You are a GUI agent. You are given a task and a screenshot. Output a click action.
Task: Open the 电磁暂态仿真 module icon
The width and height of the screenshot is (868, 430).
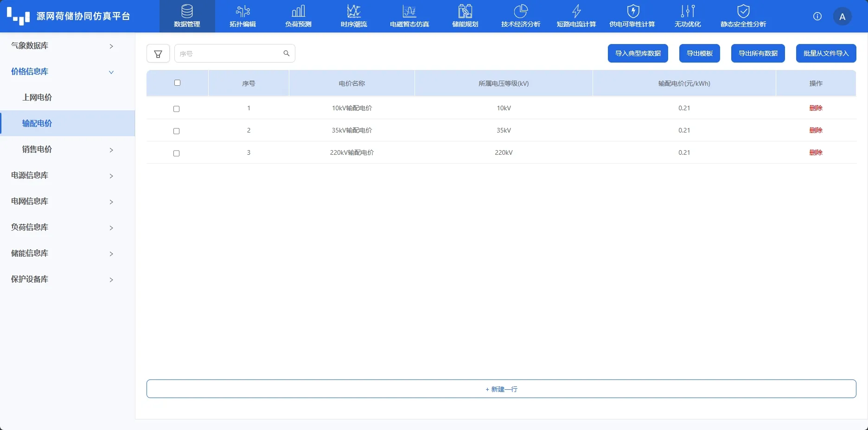[409, 11]
